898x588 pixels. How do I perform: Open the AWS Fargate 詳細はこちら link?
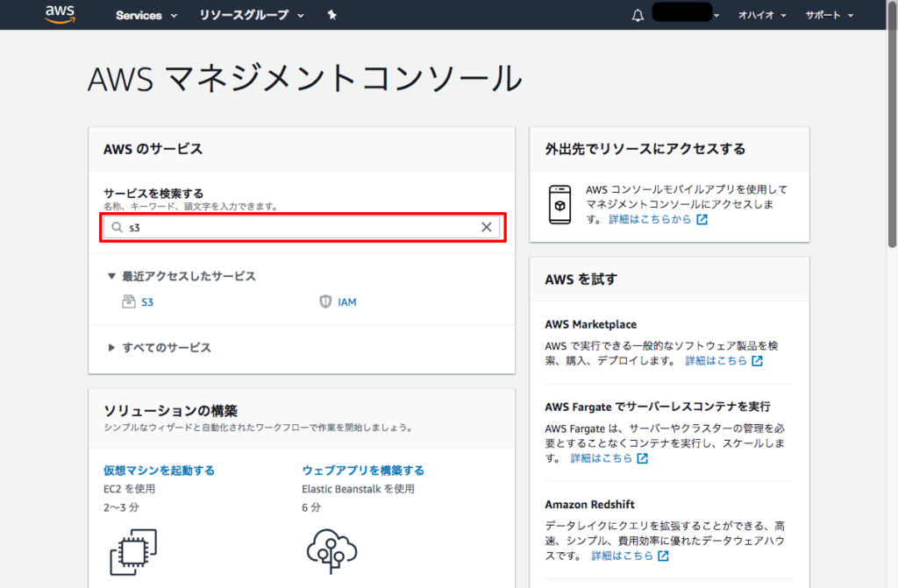(602, 458)
